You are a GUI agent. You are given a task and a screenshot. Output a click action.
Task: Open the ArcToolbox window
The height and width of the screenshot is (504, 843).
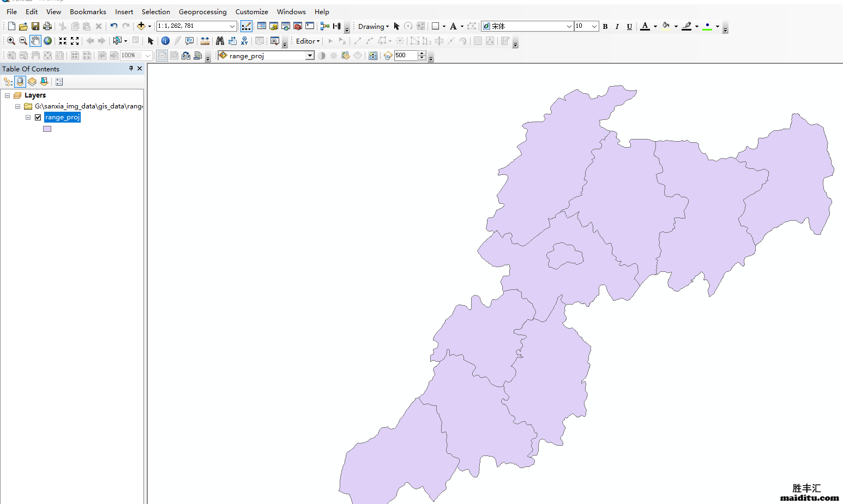click(x=297, y=26)
